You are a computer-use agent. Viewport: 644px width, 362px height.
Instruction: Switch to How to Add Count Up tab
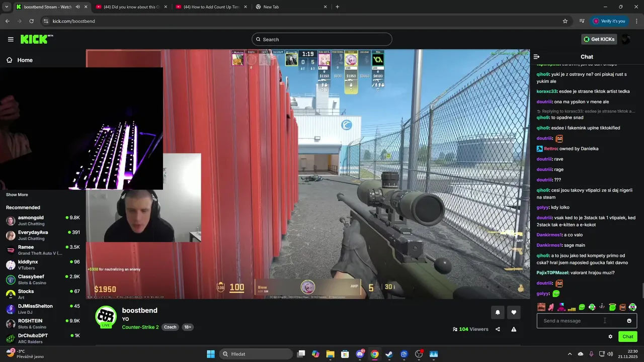[211, 7]
